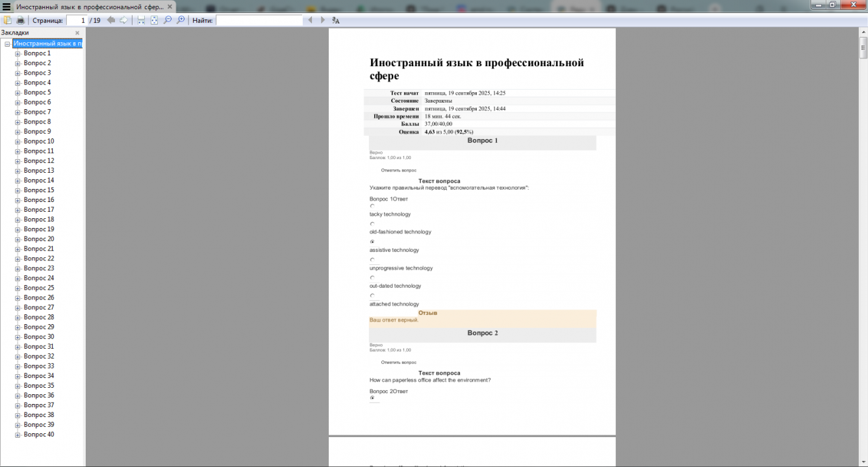Expand the Вопрос 1 bookmark node
868x467 pixels.
18,54
